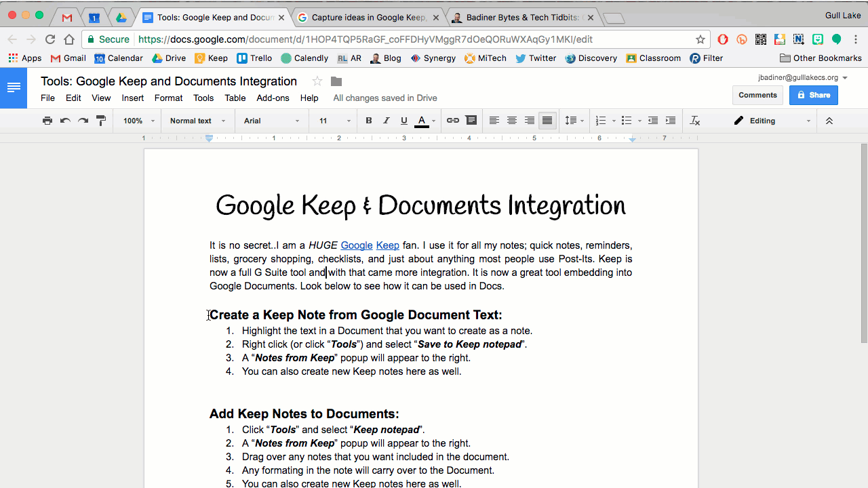Click the QR code extension icon
This screenshot has height=488, width=868.
point(761,39)
